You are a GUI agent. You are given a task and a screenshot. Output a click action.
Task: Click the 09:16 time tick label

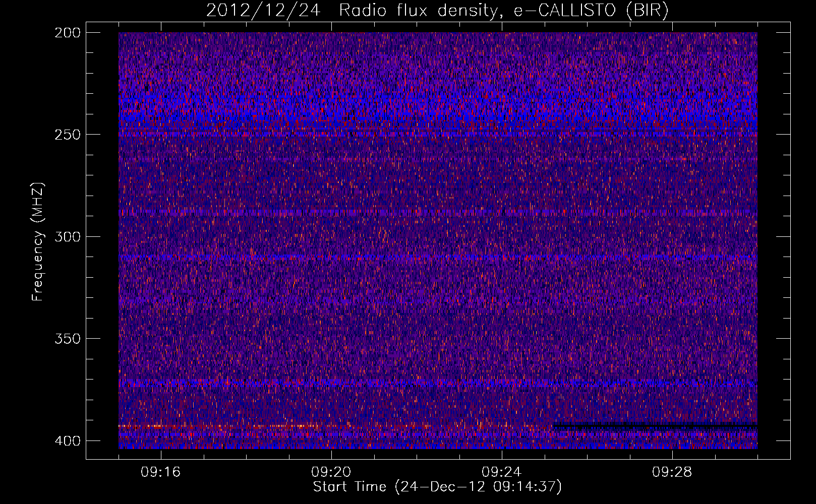click(161, 472)
